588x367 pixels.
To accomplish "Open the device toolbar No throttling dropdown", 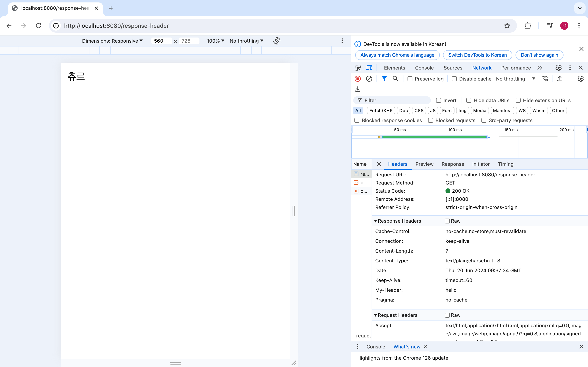I will 246,41.
